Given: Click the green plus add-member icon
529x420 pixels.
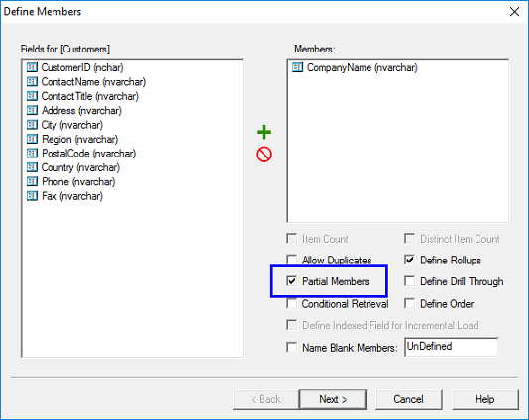Looking at the screenshot, I should (x=264, y=132).
